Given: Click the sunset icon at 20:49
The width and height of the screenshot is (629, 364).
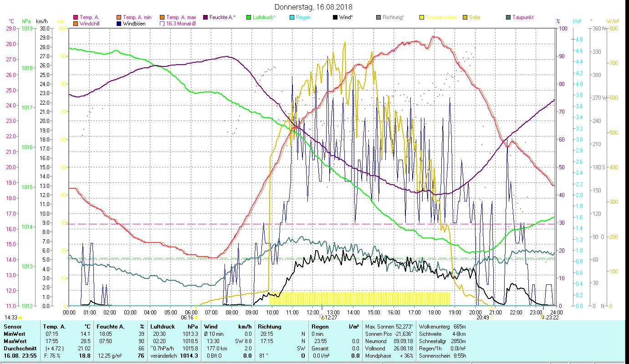Looking at the screenshot, I should (491, 318).
